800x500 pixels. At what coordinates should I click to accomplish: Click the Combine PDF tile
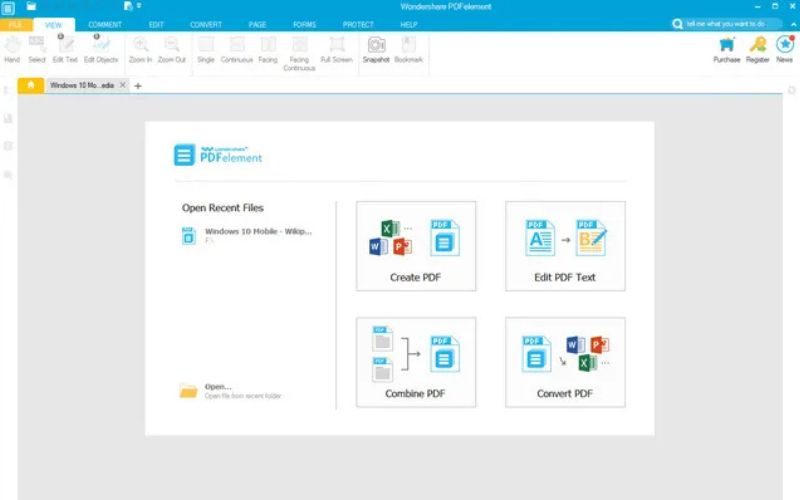point(416,362)
